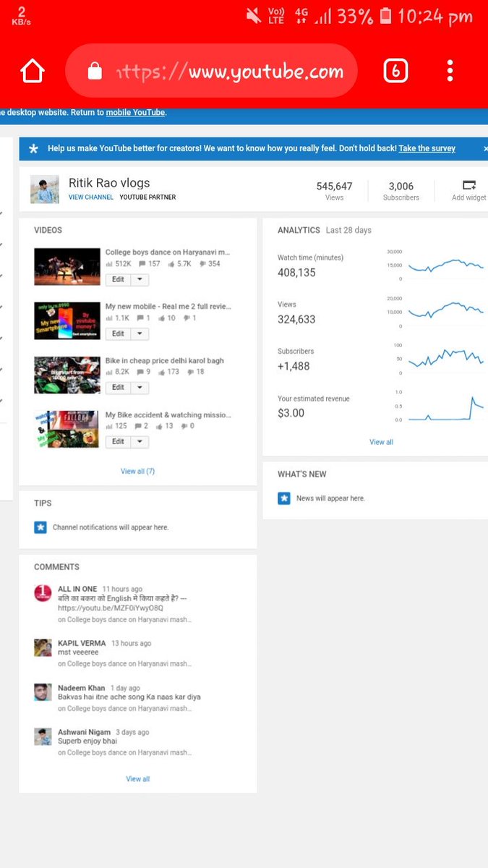Click College boys dance on Haryanavi title

pyautogui.click(x=168, y=252)
